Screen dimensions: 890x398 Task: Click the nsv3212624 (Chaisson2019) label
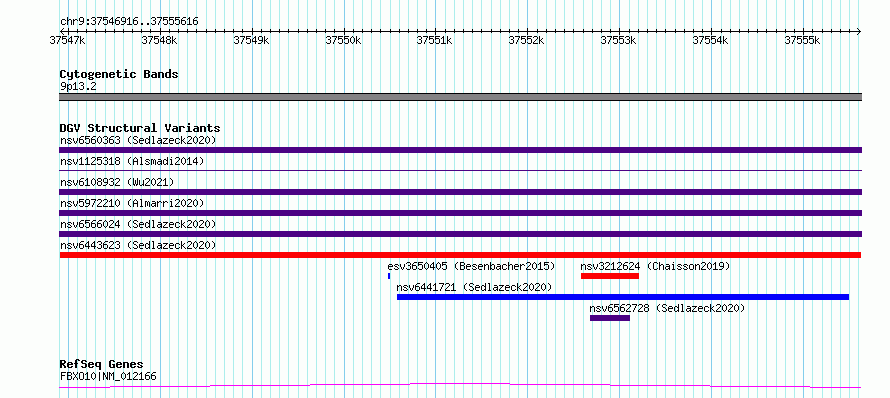coord(655,266)
